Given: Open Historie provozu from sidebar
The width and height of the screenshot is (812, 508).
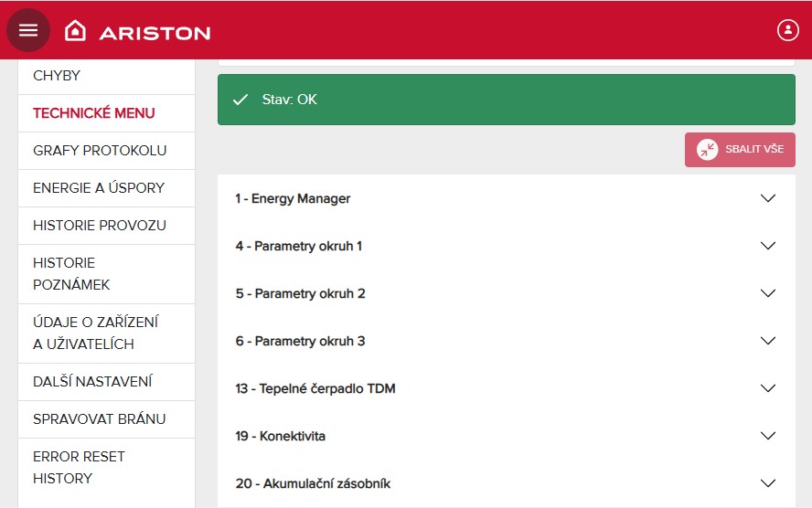Looking at the screenshot, I should (x=100, y=226).
